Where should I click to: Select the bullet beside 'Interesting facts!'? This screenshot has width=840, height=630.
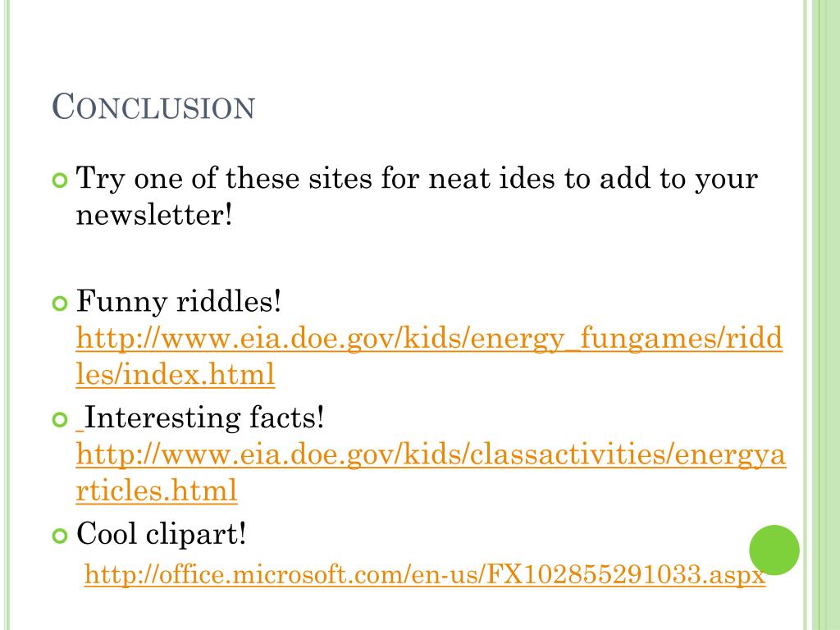pos(60,419)
